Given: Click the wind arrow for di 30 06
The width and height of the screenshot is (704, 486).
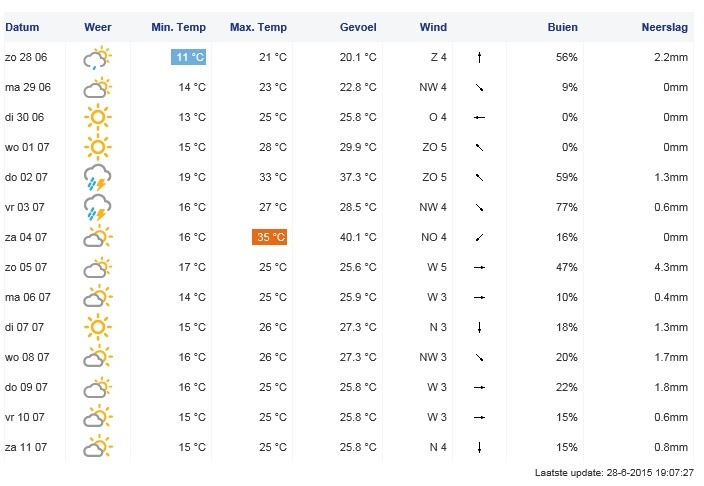Looking at the screenshot, I should point(480,118).
